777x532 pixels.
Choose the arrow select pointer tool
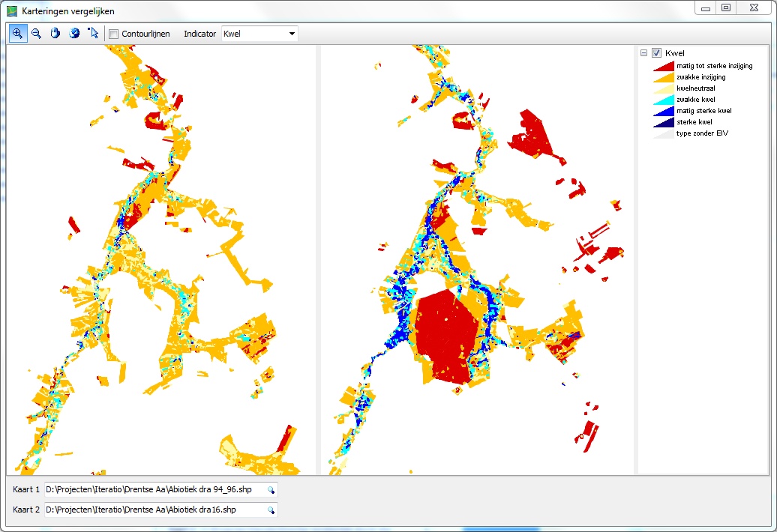tap(93, 34)
